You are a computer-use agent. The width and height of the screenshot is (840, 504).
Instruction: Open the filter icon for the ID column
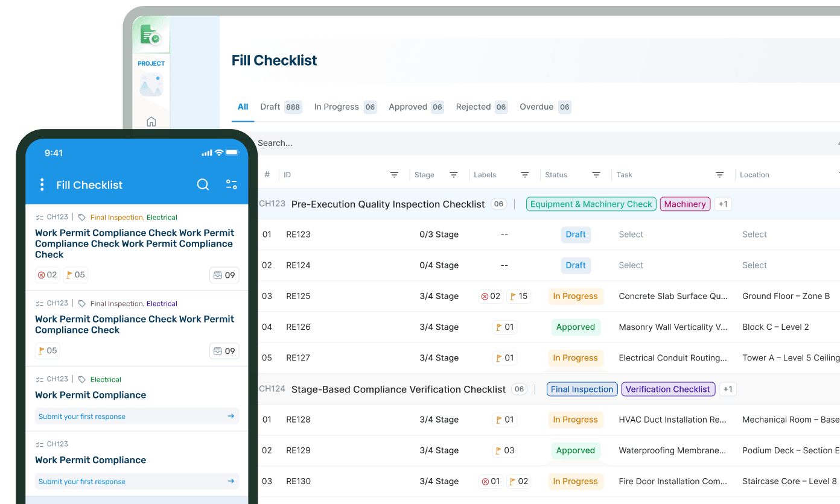[x=394, y=175]
